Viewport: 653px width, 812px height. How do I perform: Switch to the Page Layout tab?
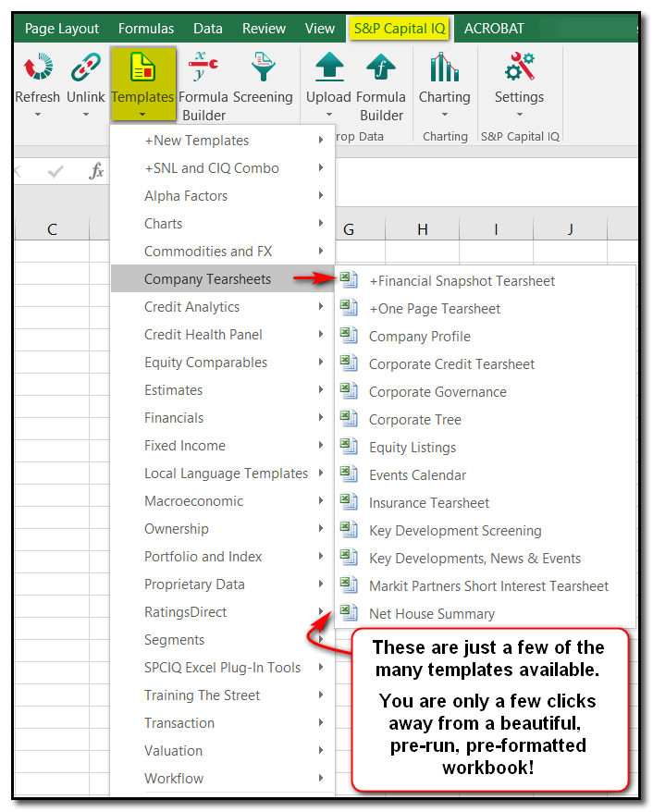(x=62, y=29)
